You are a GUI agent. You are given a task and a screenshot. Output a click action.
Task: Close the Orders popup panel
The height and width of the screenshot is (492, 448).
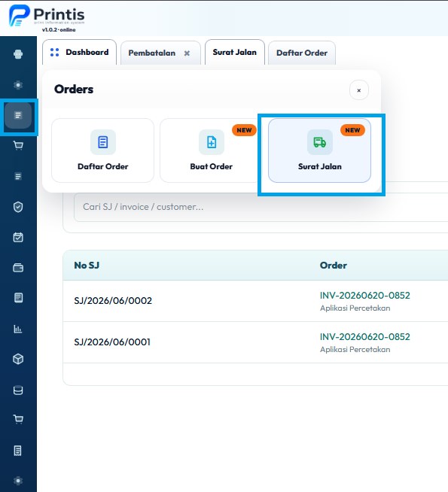click(x=359, y=90)
